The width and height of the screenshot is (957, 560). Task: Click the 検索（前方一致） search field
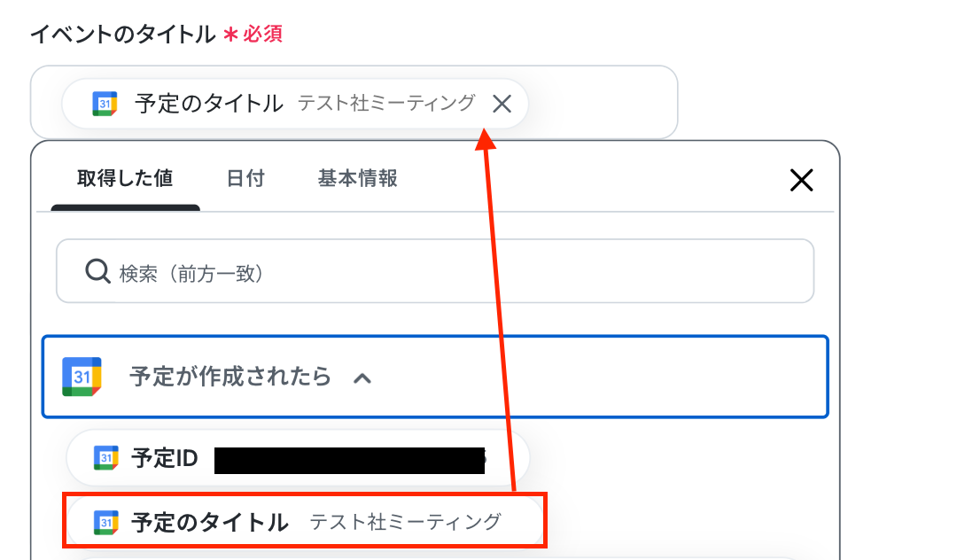(435, 271)
